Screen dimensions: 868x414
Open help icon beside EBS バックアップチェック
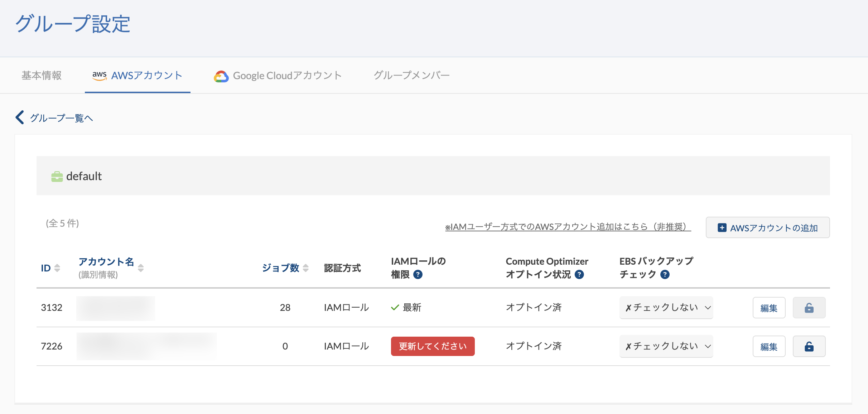coord(665,275)
